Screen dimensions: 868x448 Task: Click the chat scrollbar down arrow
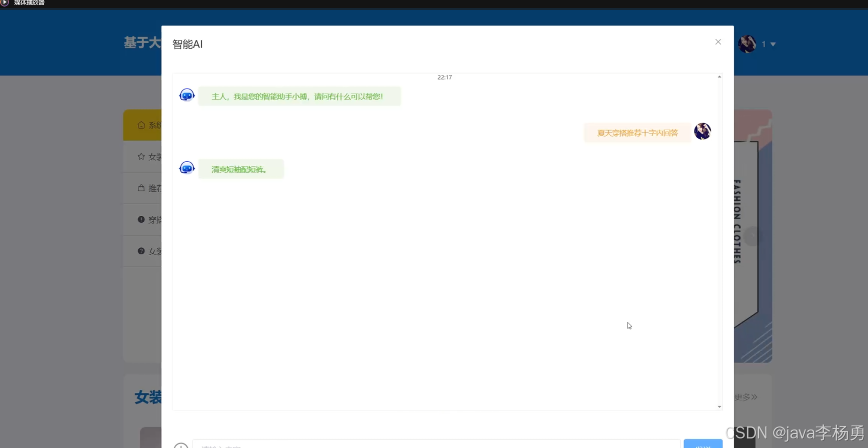(719, 407)
